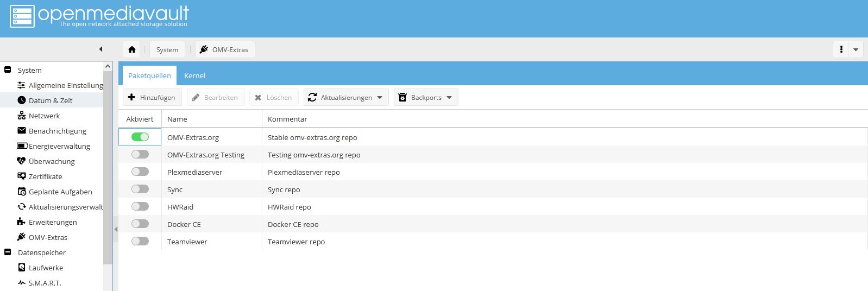Enable the Docker CE repo toggle

tap(140, 224)
